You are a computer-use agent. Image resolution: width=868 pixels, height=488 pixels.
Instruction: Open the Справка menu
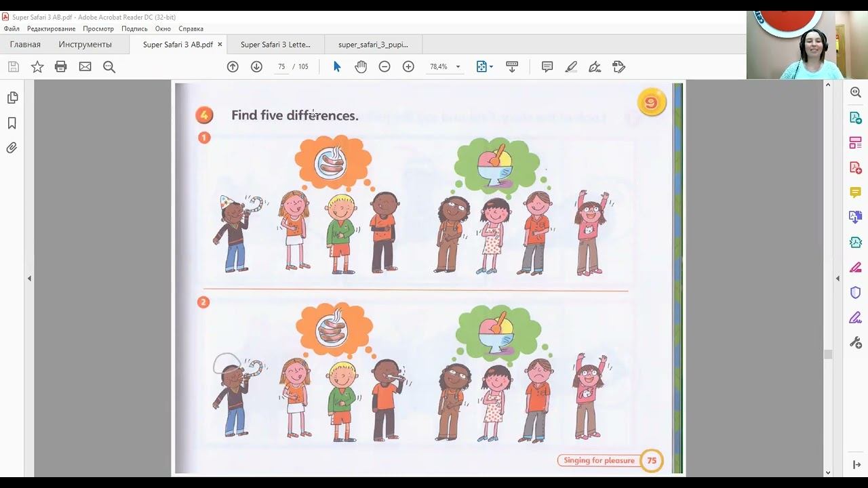(191, 28)
